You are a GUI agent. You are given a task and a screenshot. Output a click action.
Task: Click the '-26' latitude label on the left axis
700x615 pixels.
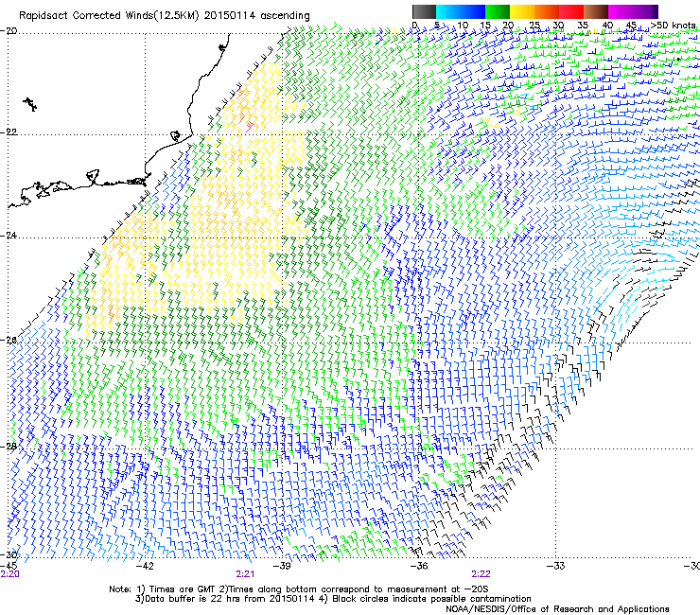coord(9,341)
